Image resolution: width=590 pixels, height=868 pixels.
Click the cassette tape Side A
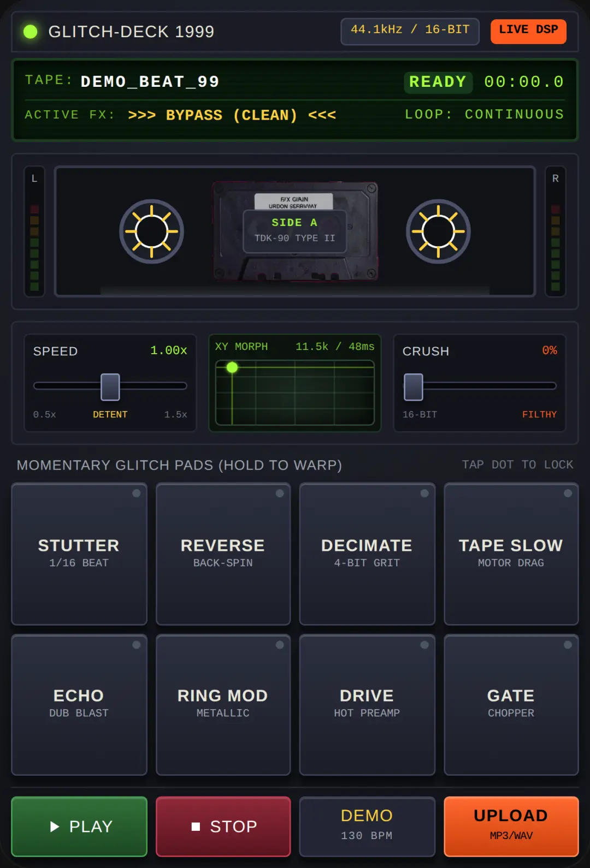click(295, 231)
